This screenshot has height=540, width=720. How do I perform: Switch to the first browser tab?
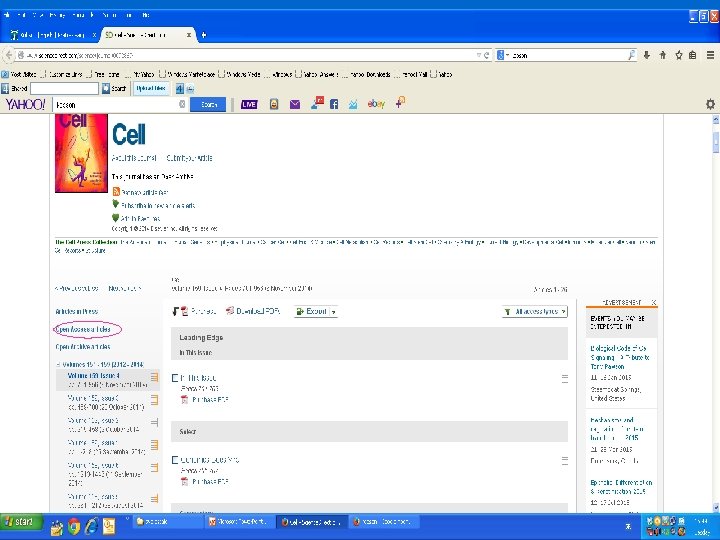(53, 35)
